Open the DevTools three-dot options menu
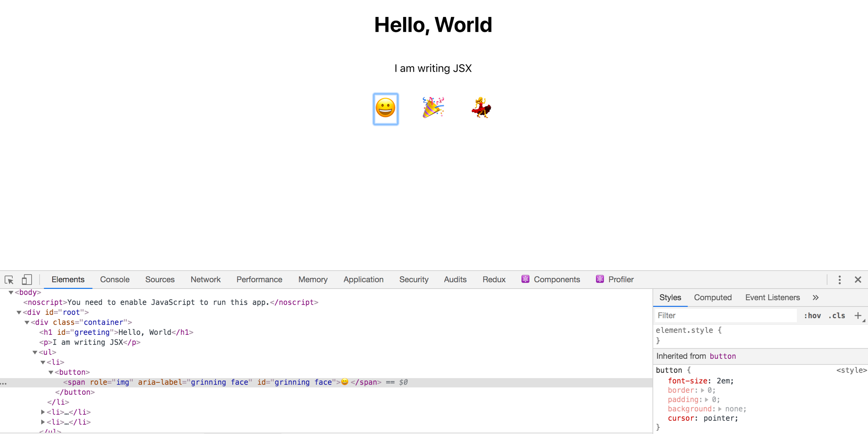868x434 pixels. point(839,280)
